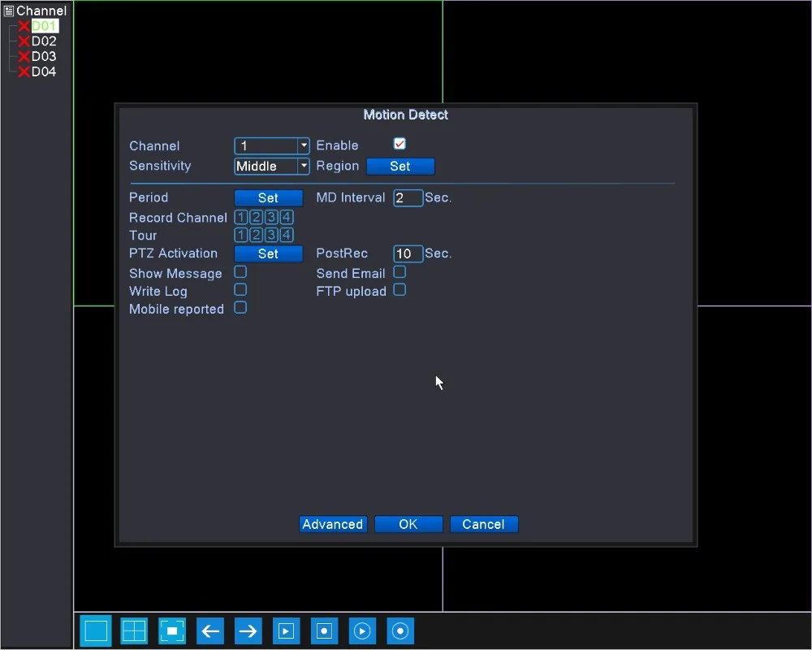812x650 pixels.
Task: Click the MD Interval seconds field
Action: [408, 198]
